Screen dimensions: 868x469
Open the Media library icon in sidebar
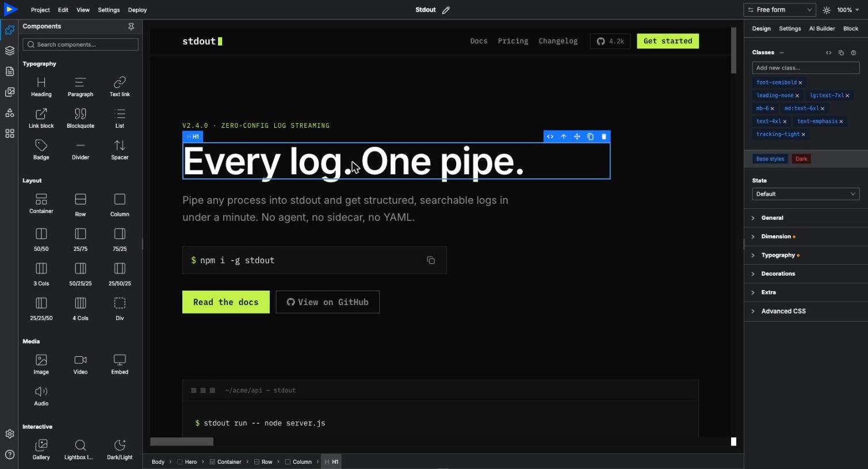pos(10,92)
